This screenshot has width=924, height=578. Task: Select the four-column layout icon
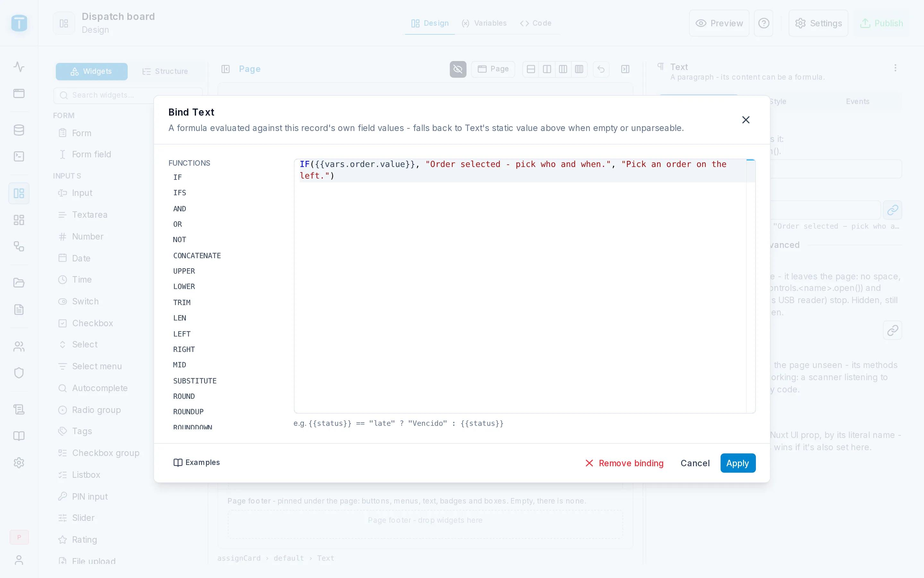point(579,69)
